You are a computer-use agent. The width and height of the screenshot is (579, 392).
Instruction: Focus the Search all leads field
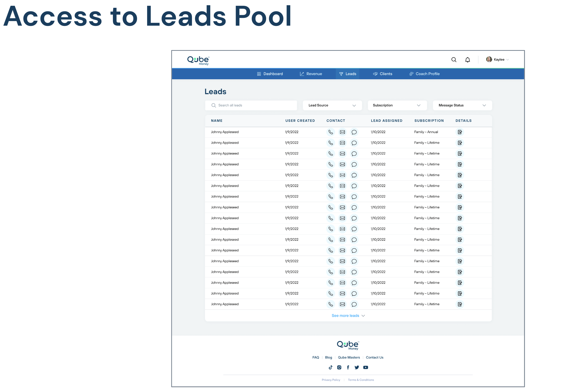pyautogui.click(x=251, y=105)
